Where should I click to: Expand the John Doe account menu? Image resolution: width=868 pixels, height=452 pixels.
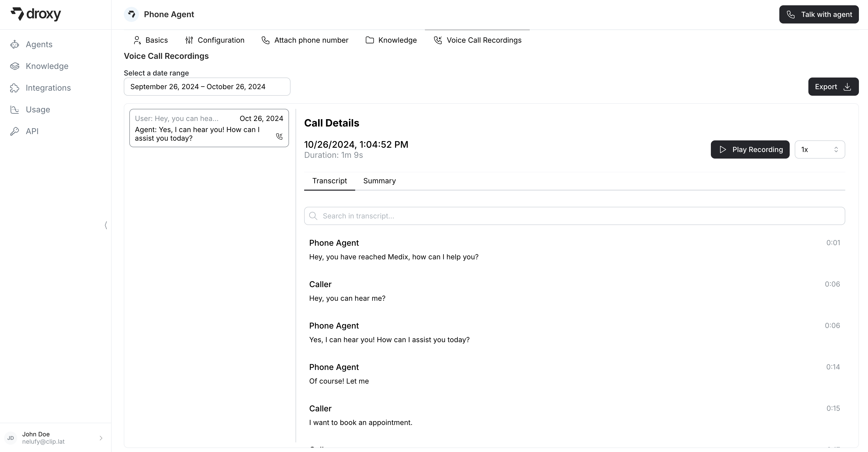(101, 438)
